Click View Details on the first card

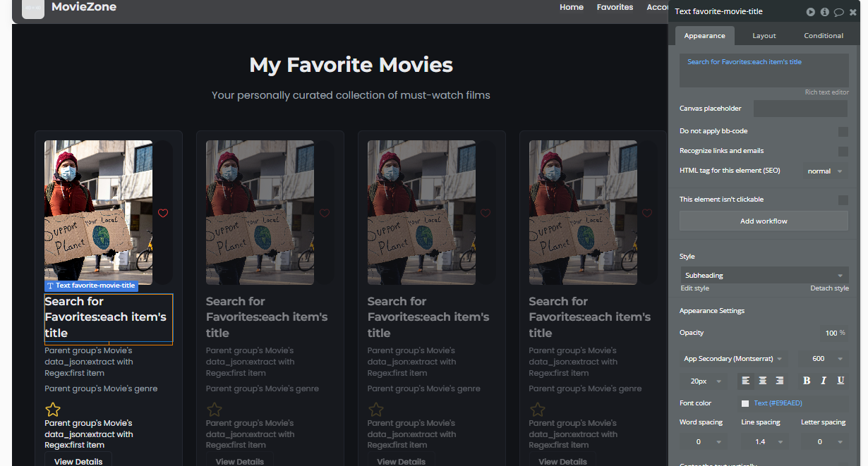click(x=78, y=460)
